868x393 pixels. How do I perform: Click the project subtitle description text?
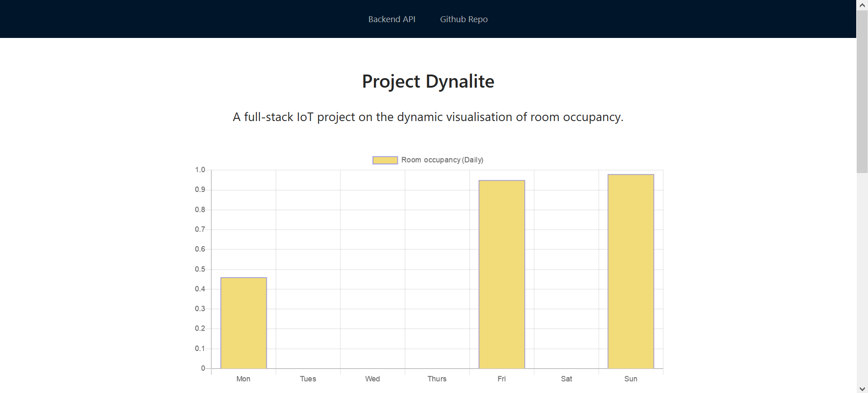pos(428,117)
